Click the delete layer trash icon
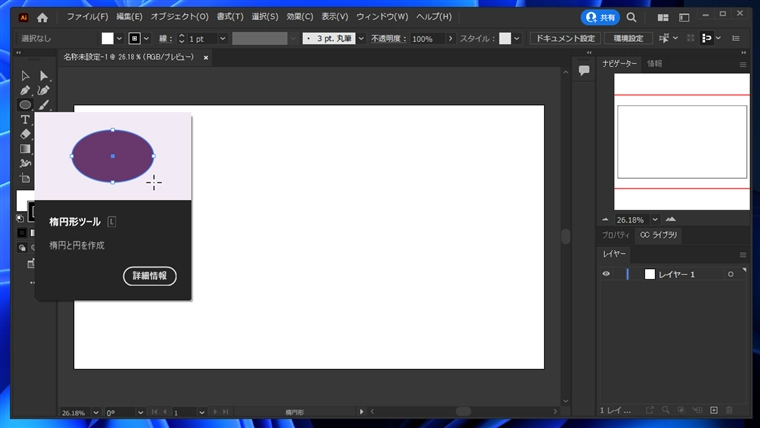 729,411
